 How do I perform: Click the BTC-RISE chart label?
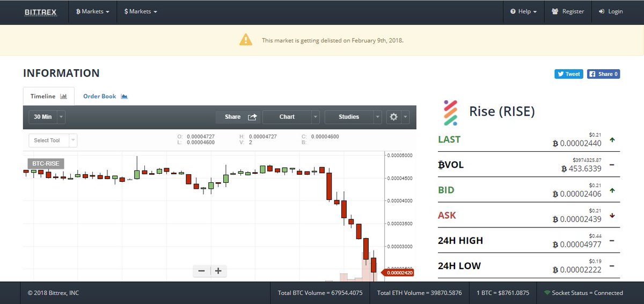[46, 164]
